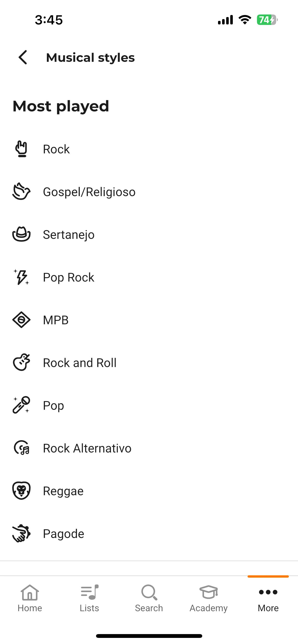This screenshot has height=644, width=298.
Task: Tap the Pop microphone icon
Action: point(21,405)
